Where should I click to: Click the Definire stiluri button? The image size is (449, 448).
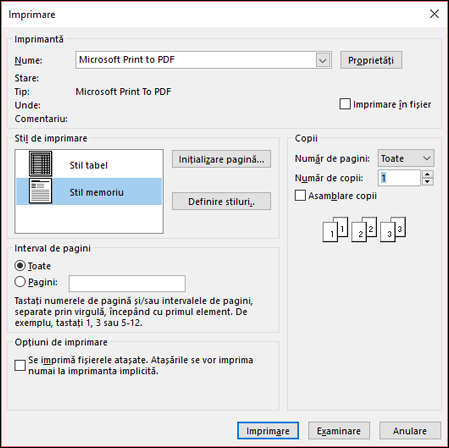[221, 201]
